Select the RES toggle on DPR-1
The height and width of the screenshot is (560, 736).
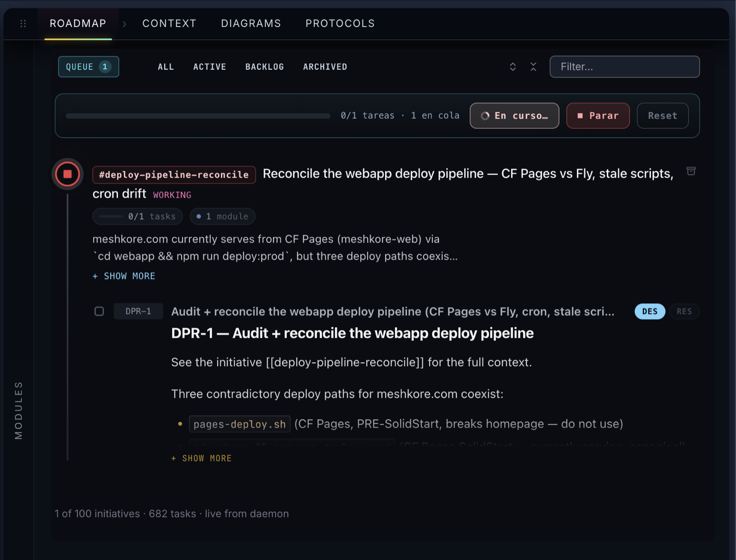coord(684,312)
